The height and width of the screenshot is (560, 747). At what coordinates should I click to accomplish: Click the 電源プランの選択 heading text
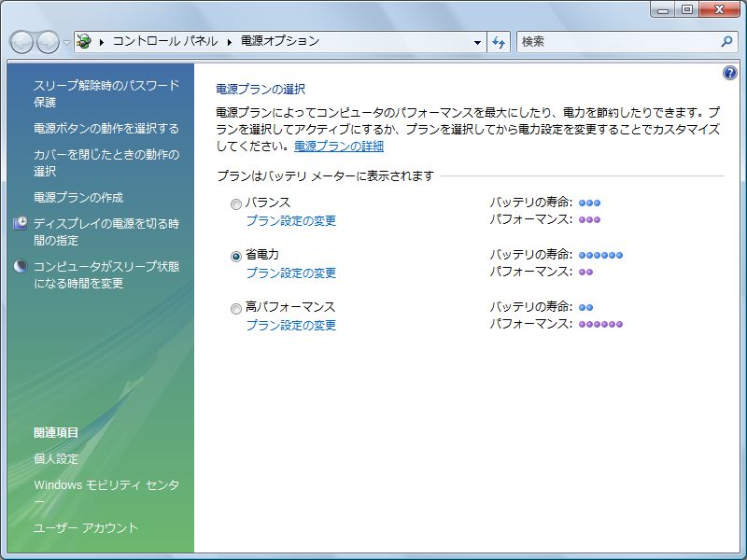(x=261, y=89)
